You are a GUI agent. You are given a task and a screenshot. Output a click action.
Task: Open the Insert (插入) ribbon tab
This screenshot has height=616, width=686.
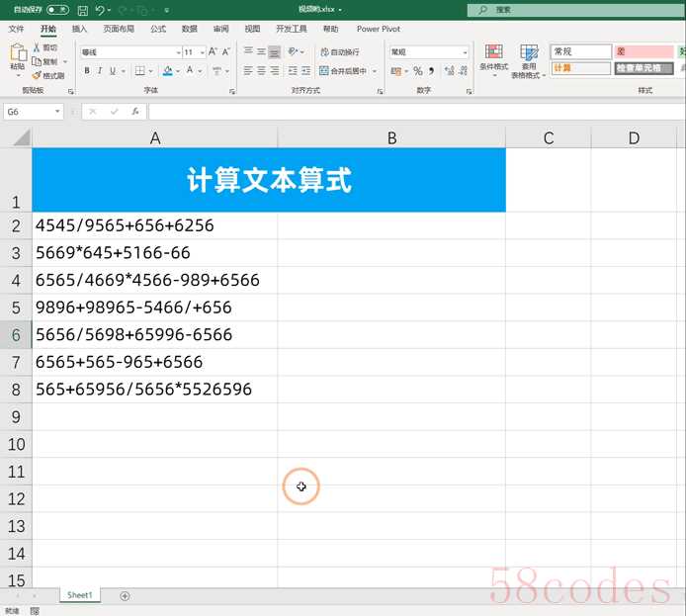[x=79, y=30]
